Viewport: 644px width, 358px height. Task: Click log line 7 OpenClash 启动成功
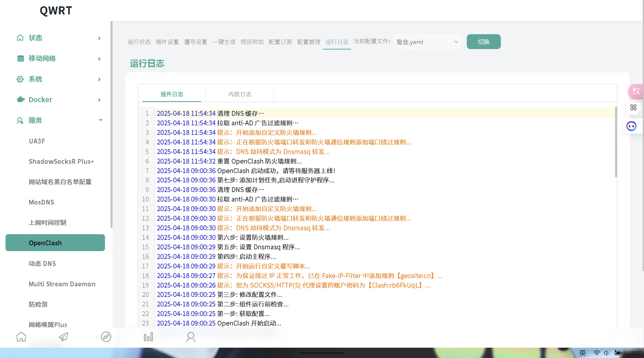pos(246,171)
